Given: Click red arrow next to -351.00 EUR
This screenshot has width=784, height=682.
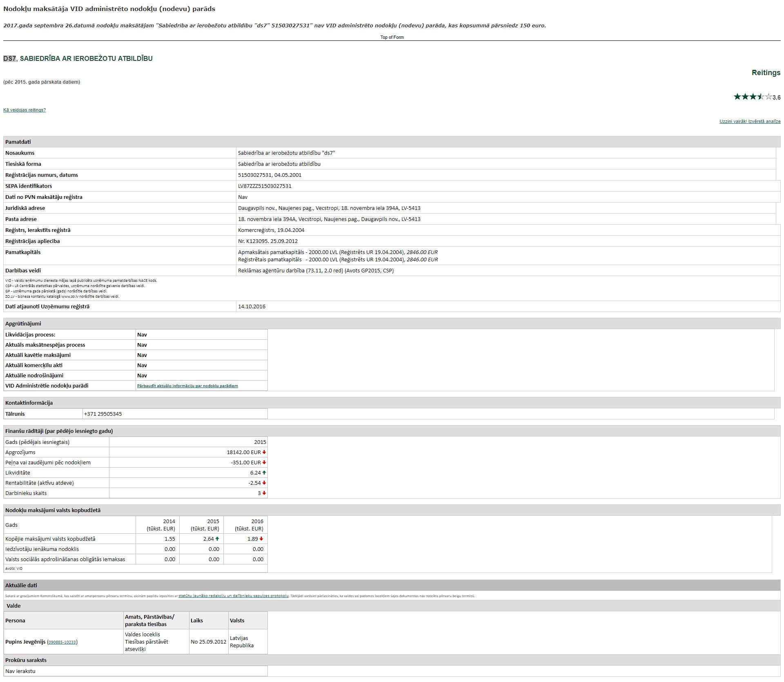Looking at the screenshot, I should (264, 462).
